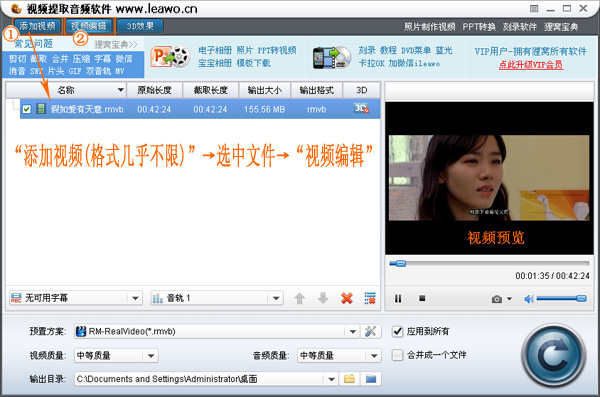
Task: Click the 添加视频 add video button
Action: coord(37,26)
